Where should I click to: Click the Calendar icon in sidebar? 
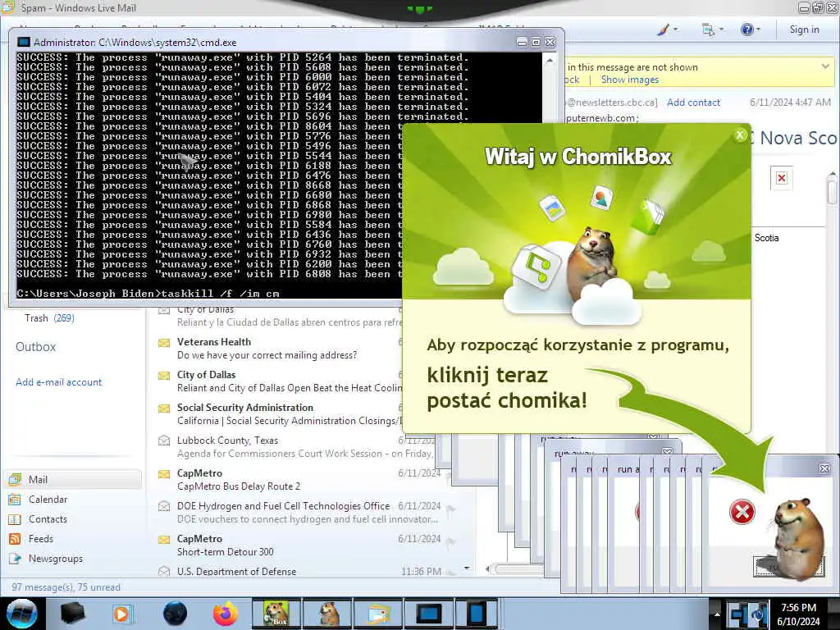pos(15,500)
